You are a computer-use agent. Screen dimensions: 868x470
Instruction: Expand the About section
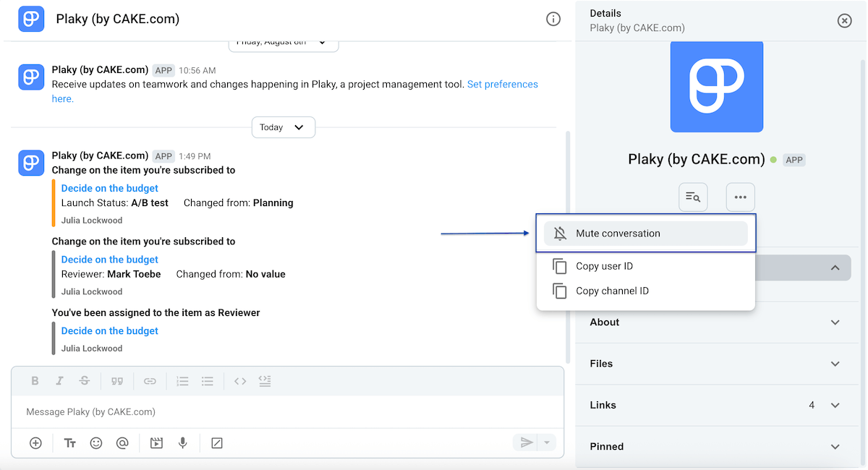[717, 322]
